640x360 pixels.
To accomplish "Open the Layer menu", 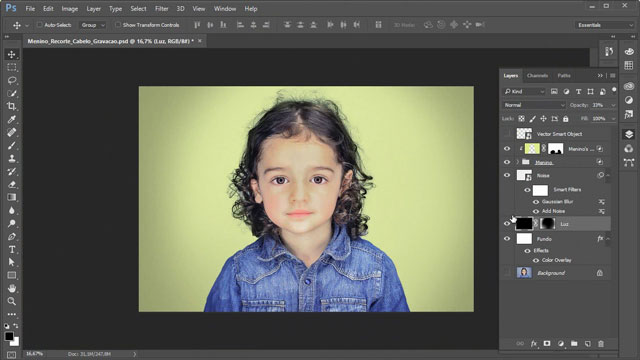I will tap(93, 9).
